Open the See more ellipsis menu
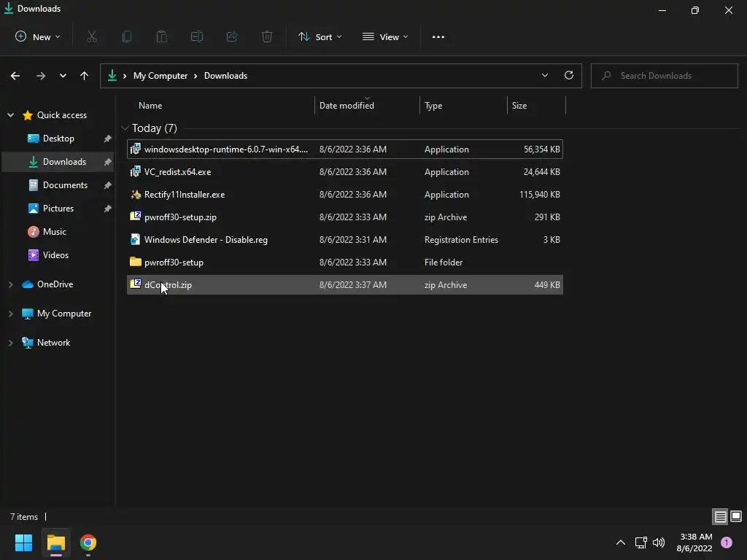Screen dimensions: 747x560 pos(438,36)
